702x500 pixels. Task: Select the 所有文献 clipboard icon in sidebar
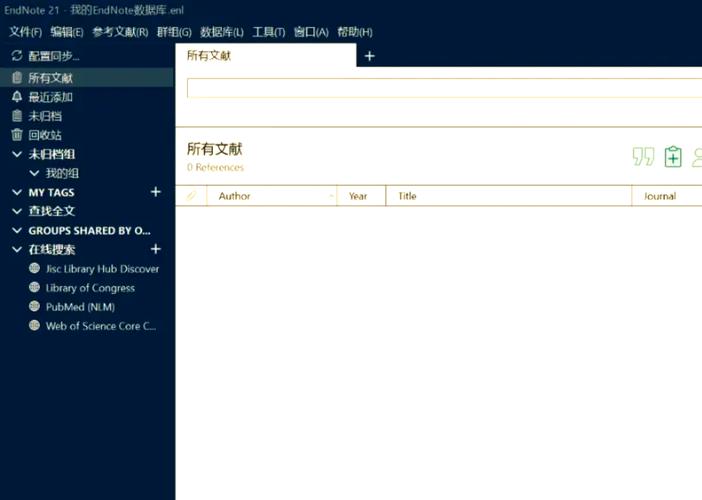17,77
